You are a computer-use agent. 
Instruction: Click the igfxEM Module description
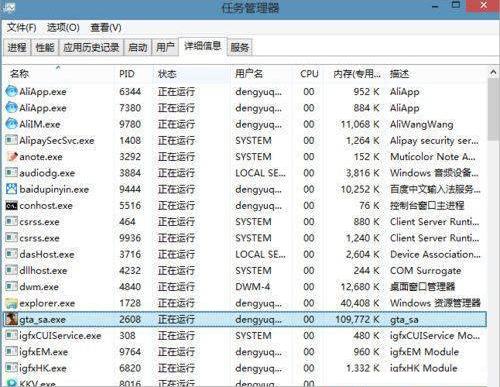pos(424,352)
